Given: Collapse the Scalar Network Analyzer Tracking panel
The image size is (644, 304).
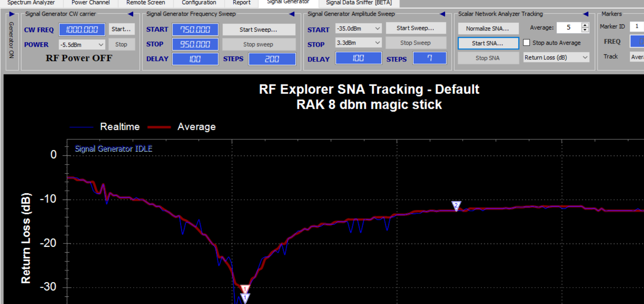Looking at the screenshot, I should [x=587, y=14].
